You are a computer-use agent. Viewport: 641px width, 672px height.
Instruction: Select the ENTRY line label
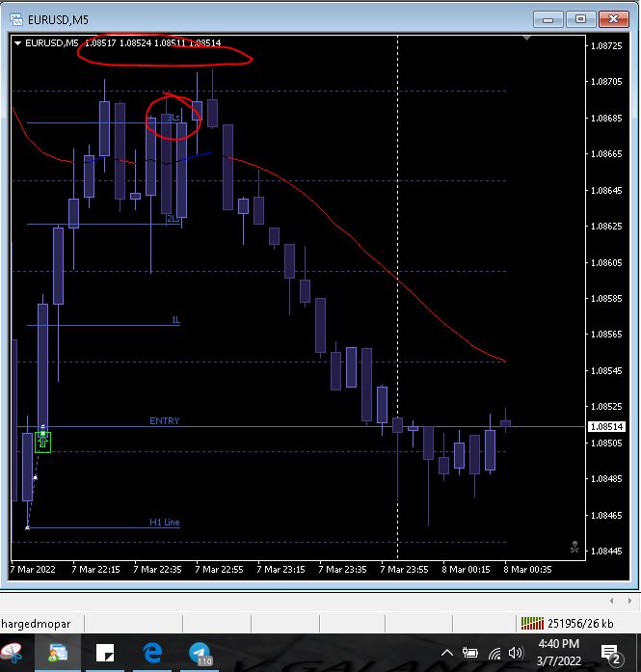[165, 421]
